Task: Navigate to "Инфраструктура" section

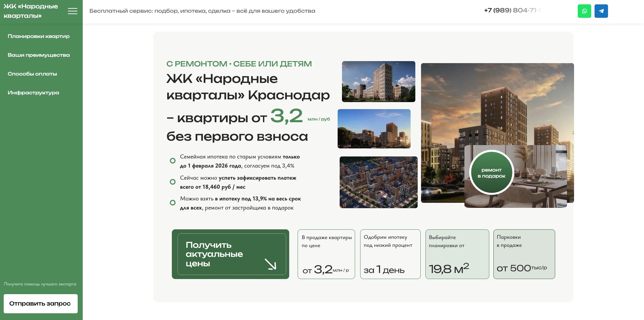Action: tap(33, 93)
